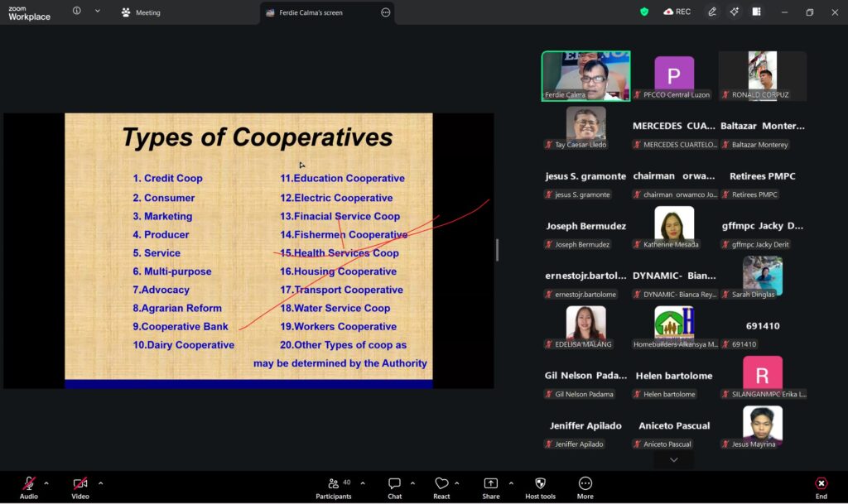Expand the audio settings chevron

coord(46,483)
